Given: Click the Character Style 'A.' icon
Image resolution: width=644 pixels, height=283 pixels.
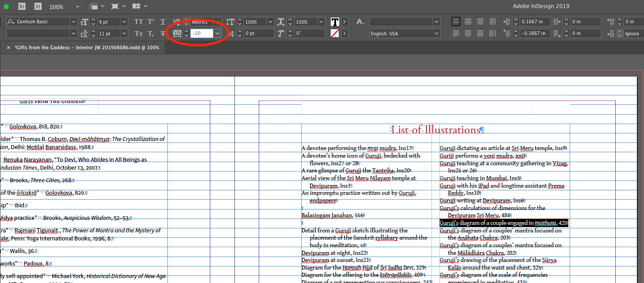Looking at the screenshot, I should coord(360,21).
